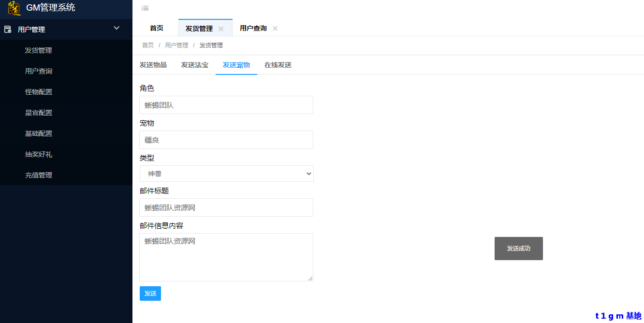Image resolution: width=644 pixels, height=323 pixels.
Task: Click the GM管理系统 logo icon
Action: point(14,8)
